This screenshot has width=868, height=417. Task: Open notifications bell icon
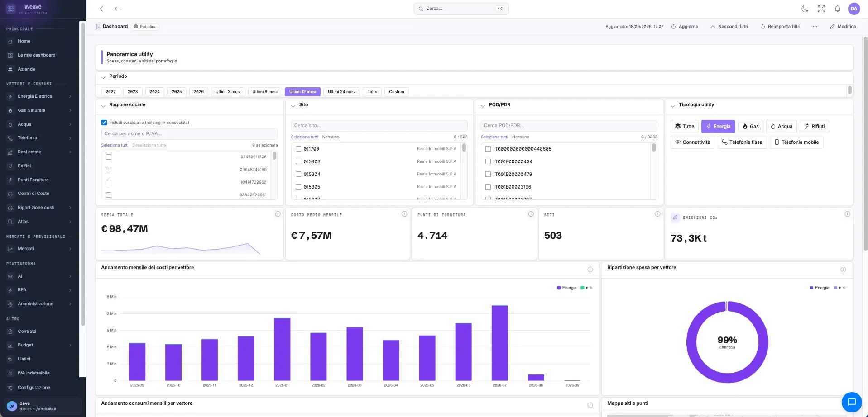click(x=838, y=9)
